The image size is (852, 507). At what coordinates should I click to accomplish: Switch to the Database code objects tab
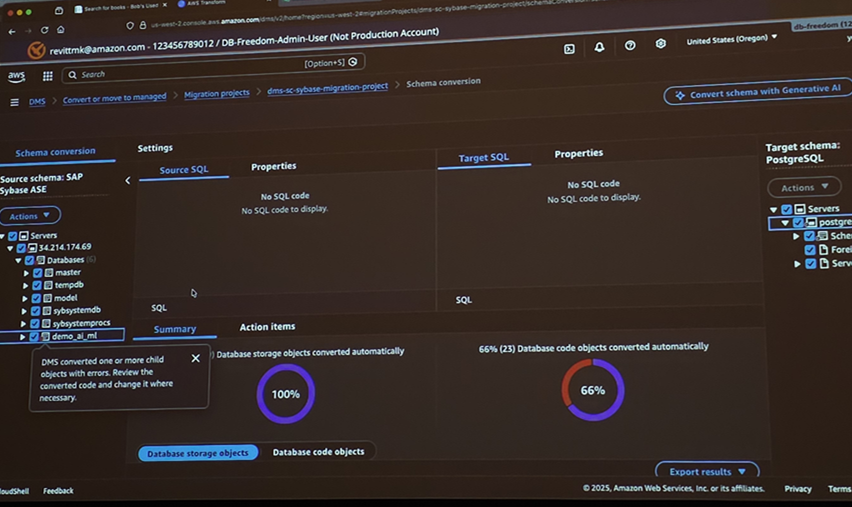click(318, 452)
